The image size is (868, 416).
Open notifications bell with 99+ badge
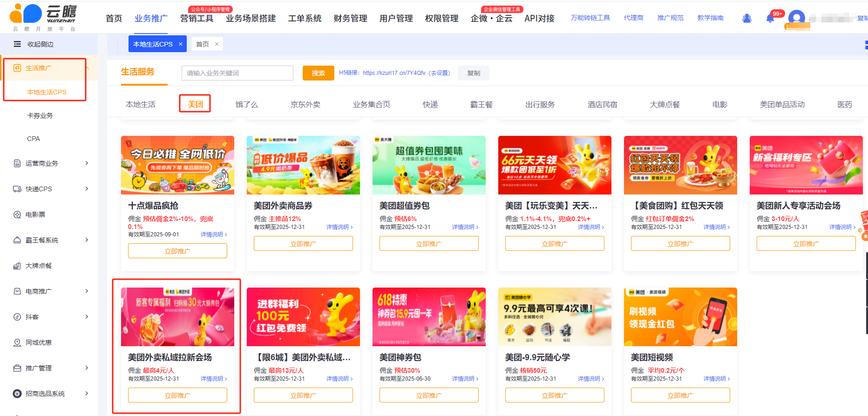(770, 18)
